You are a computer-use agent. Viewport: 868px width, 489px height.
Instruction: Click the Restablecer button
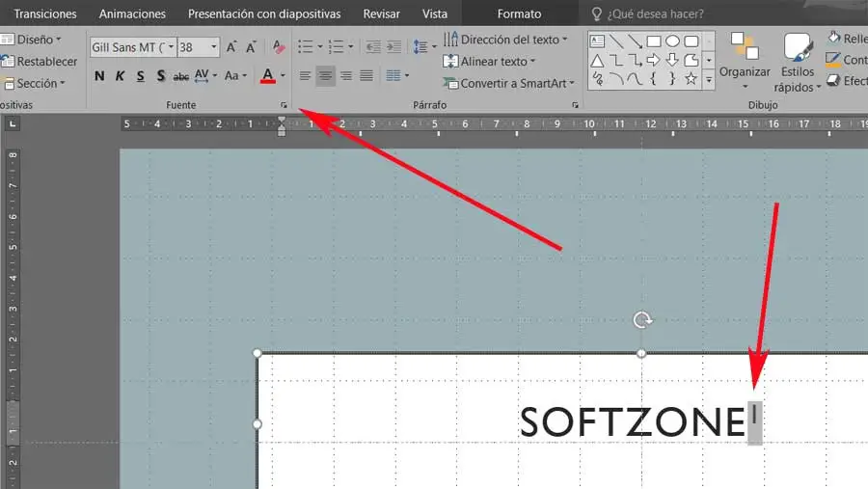tap(39, 62)
